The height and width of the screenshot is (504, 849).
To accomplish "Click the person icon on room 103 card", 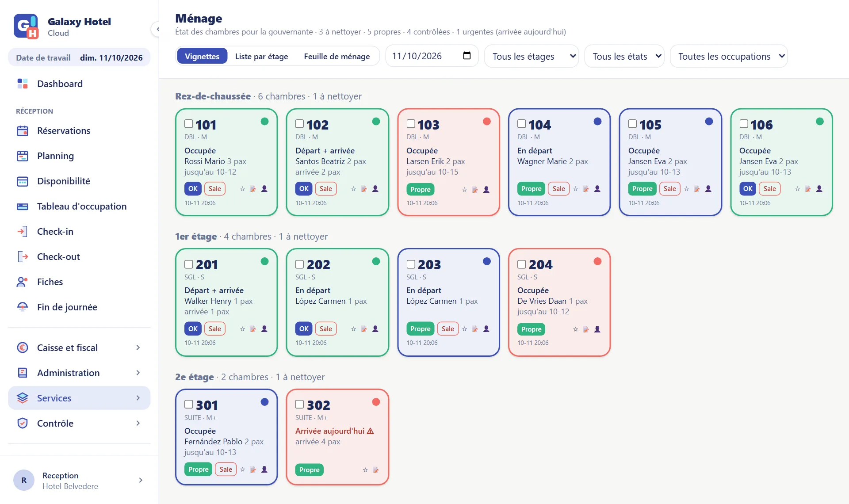I will [x=486, y=190].
